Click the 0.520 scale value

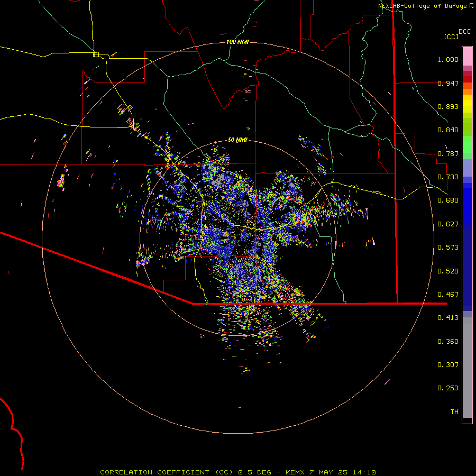448,271
